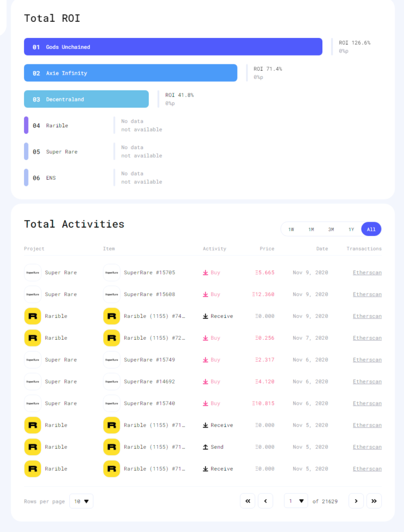Click the Price column header
This screenshot has height=532, width=404.
pyautogui.click(x=267, y=249)
